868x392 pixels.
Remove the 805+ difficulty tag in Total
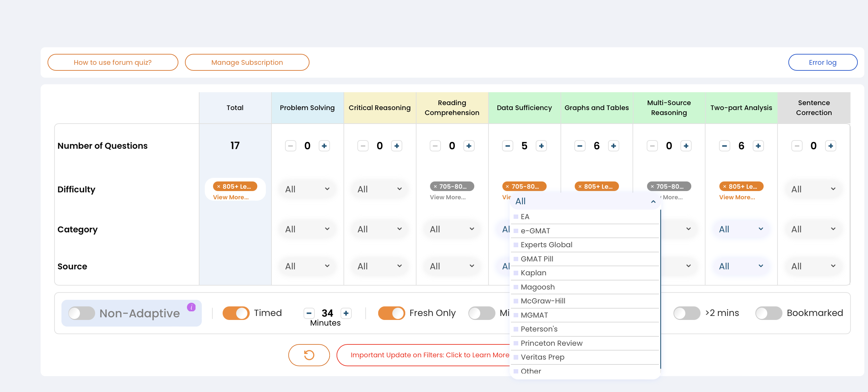[218, 186]
